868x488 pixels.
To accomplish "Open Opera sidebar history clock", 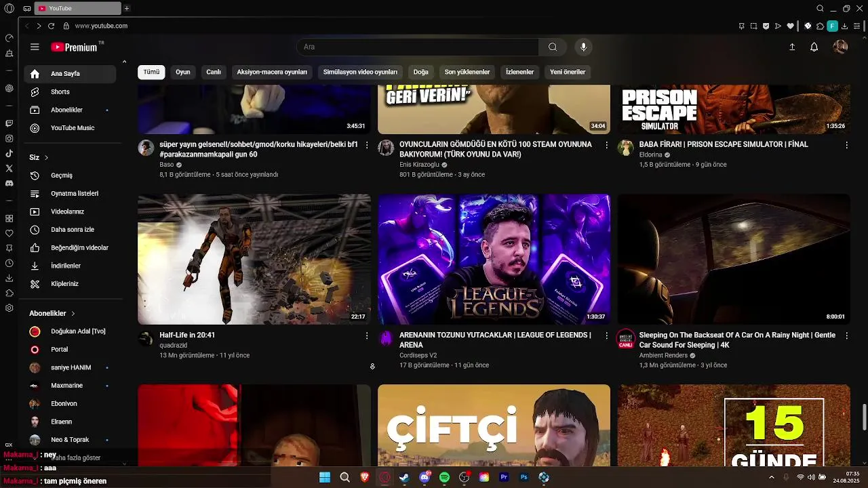I will pos(9,263).
